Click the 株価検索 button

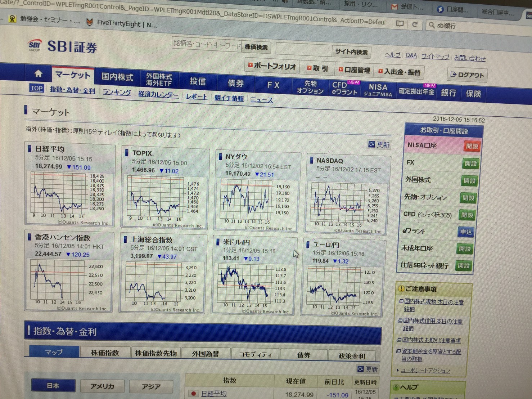click(256, 47)
